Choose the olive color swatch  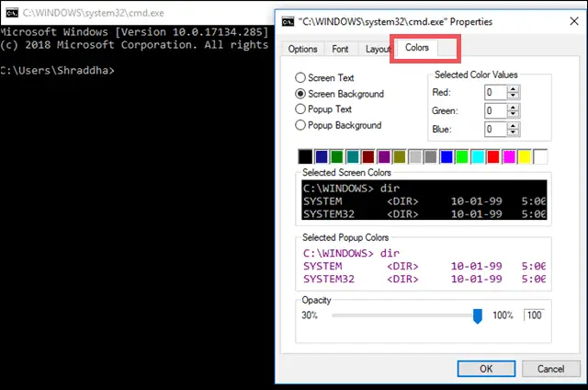[400, 156]
